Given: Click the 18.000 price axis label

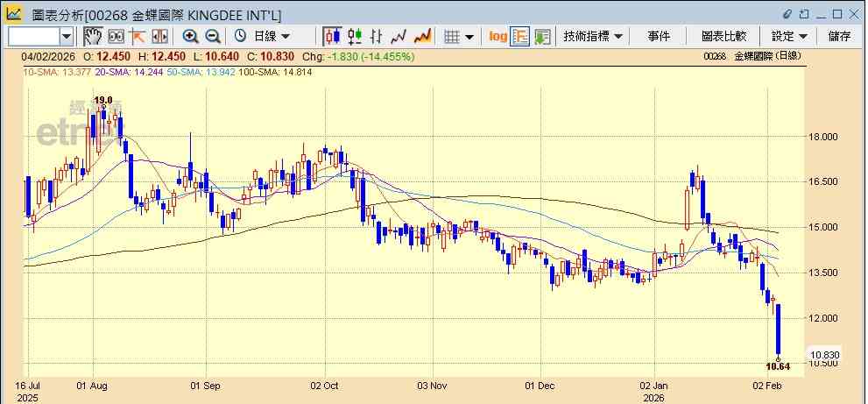Looking at the screenshot, I should 822,137.
